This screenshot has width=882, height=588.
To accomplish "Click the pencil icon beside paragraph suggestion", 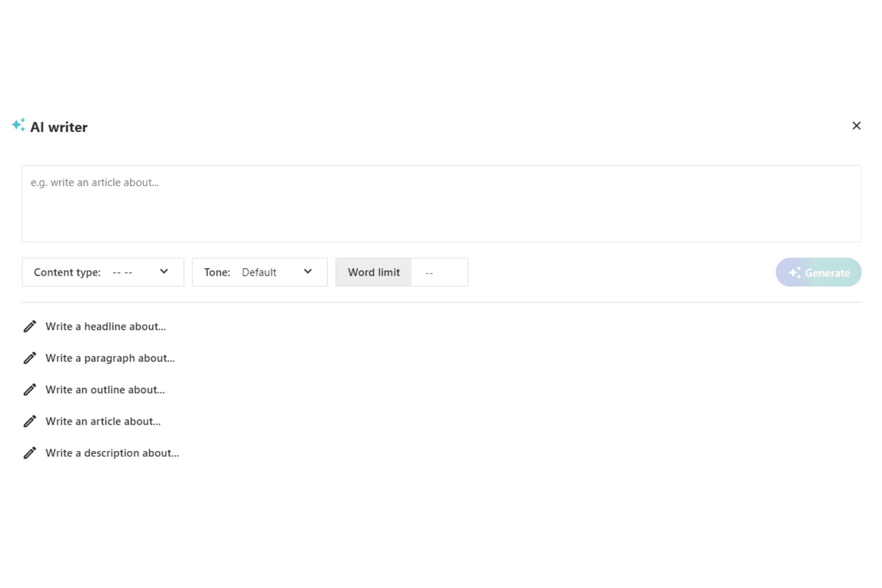I will [30, 358].
